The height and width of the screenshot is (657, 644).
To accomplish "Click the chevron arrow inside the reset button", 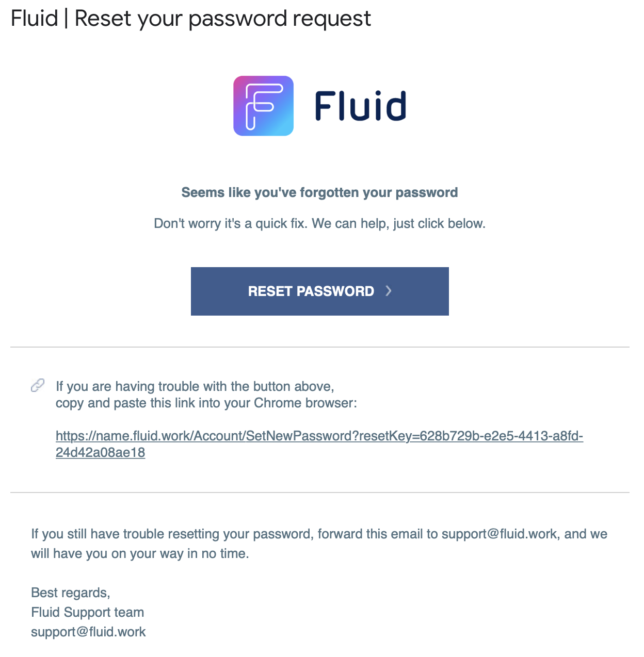I will coord(389,291).
